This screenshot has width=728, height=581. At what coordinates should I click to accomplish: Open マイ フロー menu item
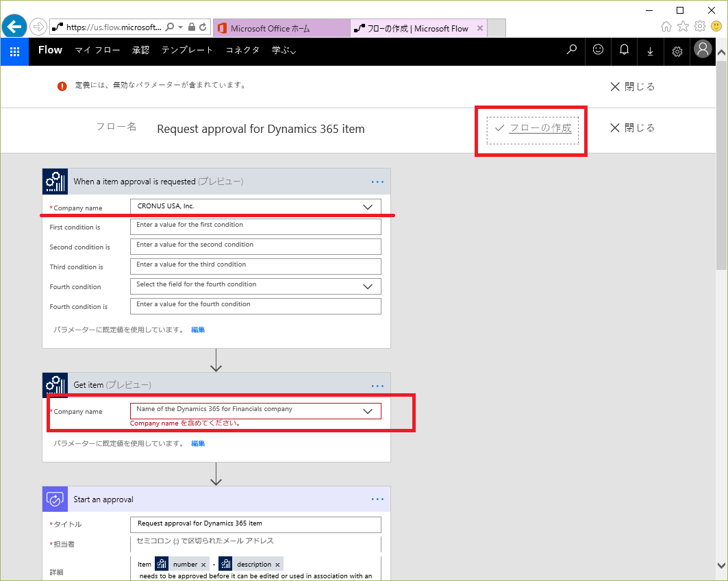tap(97, 50)
